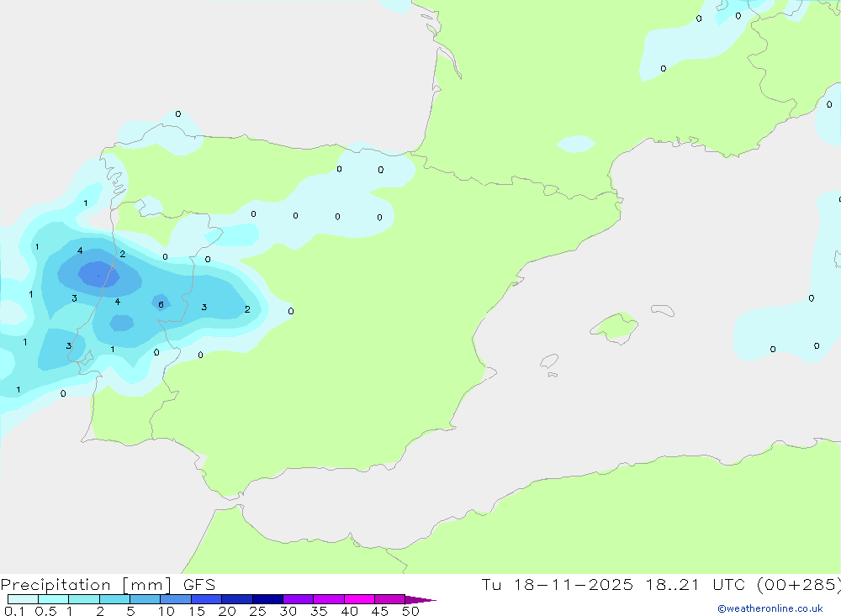Select the 2–5 mm legend color box
841x616 pixels.
(x=114, y=599)
